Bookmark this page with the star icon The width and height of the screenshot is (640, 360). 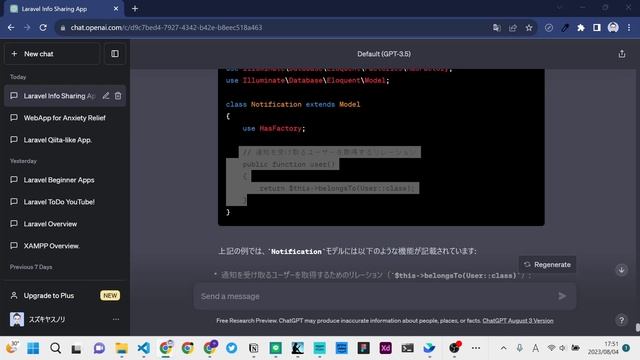point(529,28)
